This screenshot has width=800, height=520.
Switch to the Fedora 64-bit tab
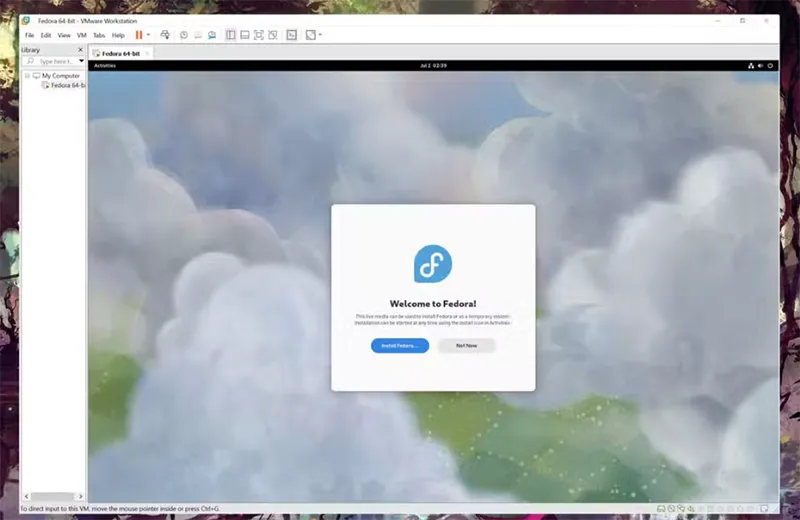(120, 54)
